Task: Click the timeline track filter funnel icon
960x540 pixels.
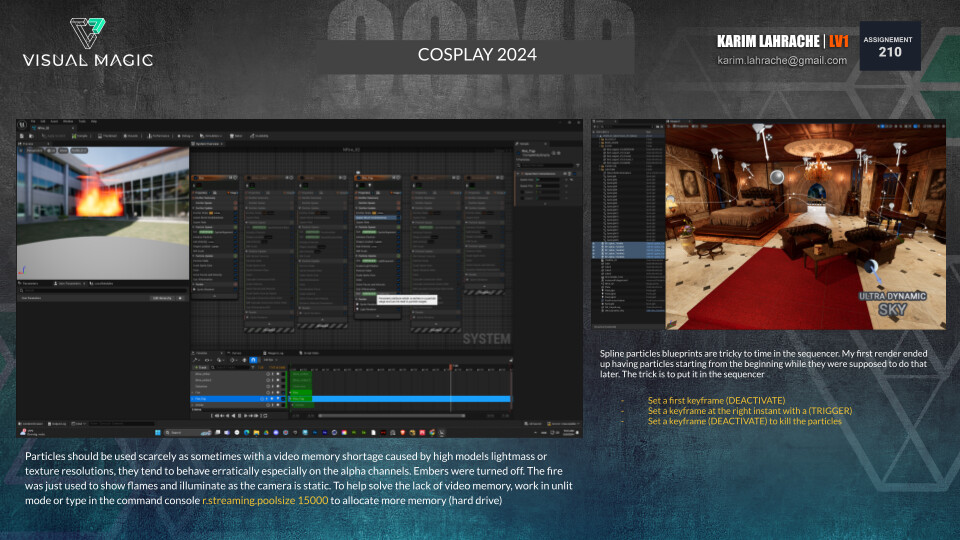Action: (x=253, y=367)
